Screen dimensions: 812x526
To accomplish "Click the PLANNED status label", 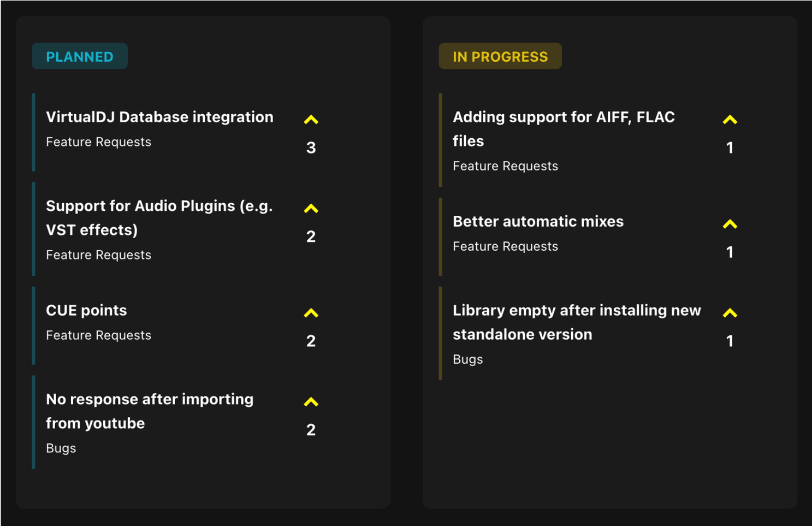I will pyautogui.click(x=80, y=56).
